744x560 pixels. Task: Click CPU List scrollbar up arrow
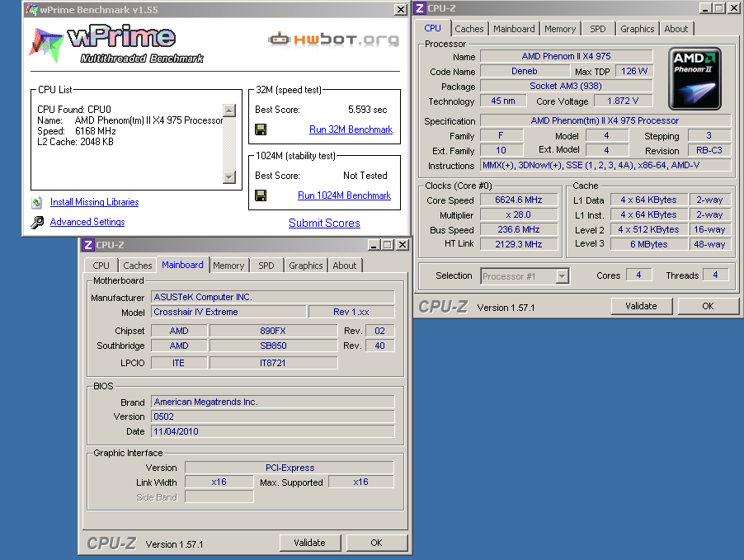pos(229,111)
